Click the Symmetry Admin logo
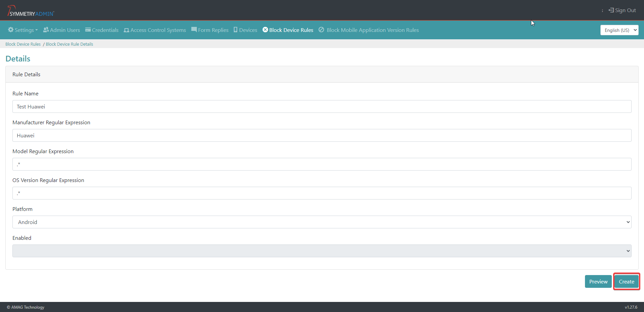This screenshot has width=644, height=312. (31, 11)
